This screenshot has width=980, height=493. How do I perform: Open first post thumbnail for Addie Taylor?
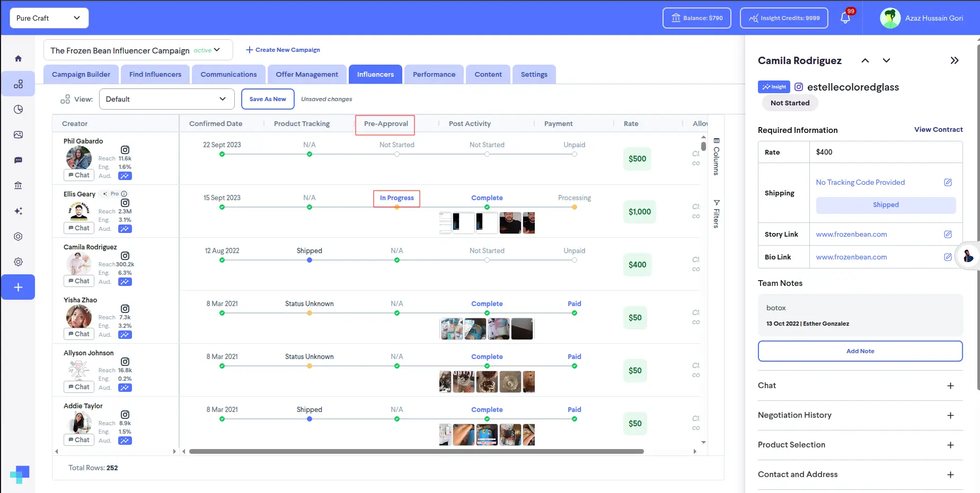(445, 435)
